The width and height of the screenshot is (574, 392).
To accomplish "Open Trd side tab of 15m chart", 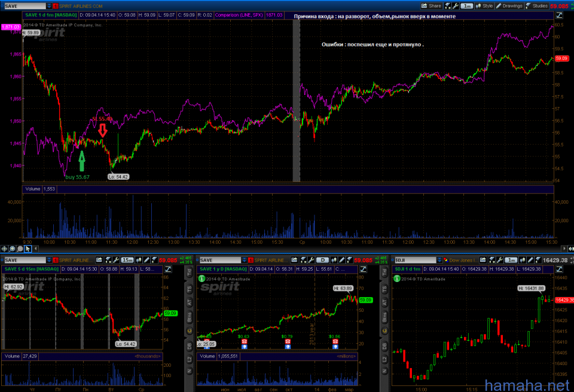I will tap(190, 272).
